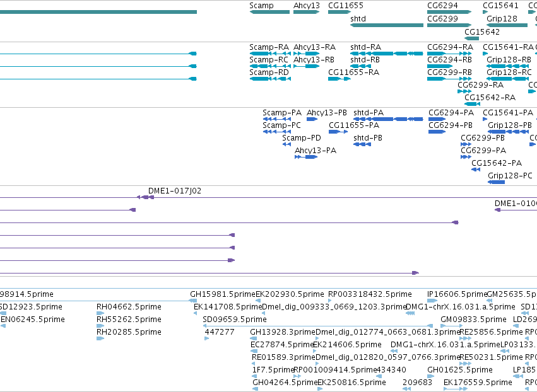Viewport: 537px width, 392px height.
Task: Select transcript Grip128-RC
Action: point(507,79)
